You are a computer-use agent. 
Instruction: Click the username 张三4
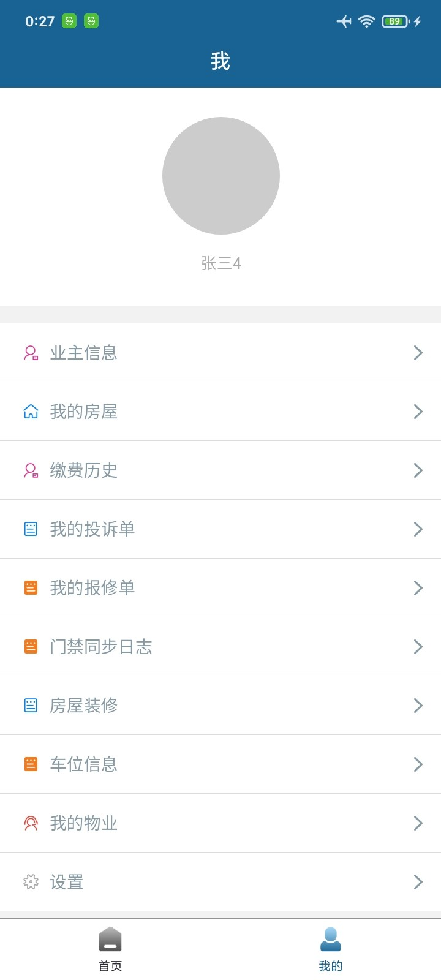pyautogui.click(x=221, y=263)
